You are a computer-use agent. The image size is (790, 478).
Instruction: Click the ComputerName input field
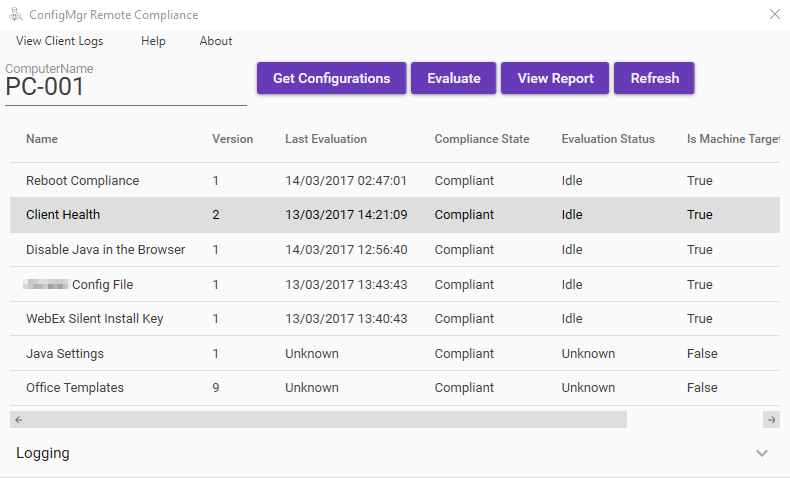click(125, 88)
